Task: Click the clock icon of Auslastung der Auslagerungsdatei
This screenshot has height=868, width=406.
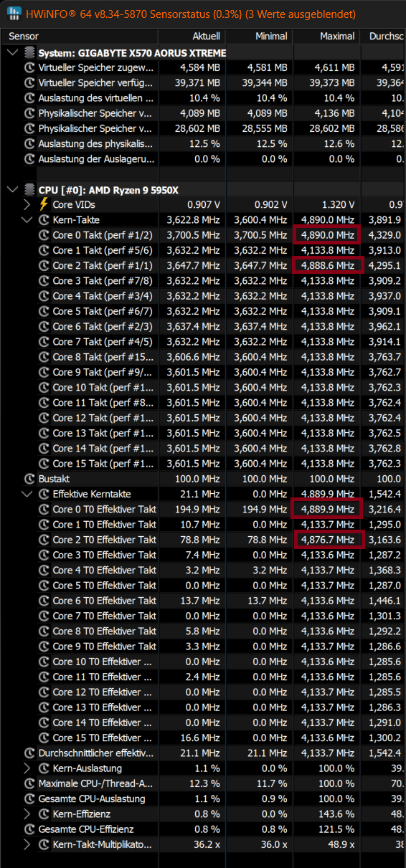Action: (29, 158)
